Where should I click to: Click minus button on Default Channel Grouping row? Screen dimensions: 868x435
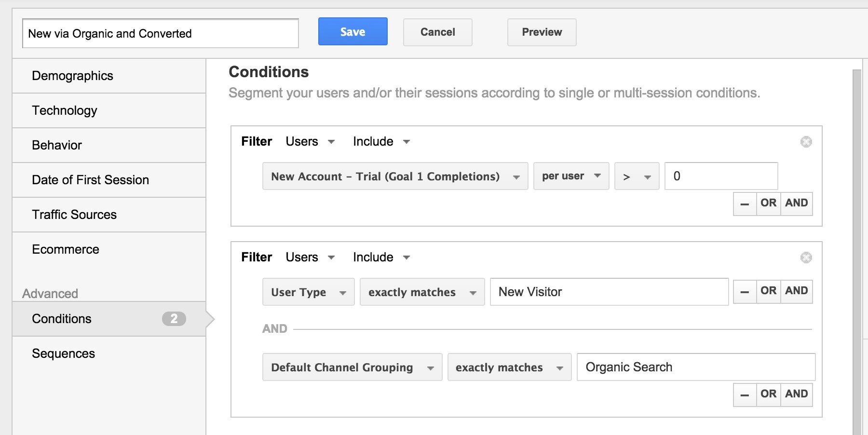click(745, 394)
